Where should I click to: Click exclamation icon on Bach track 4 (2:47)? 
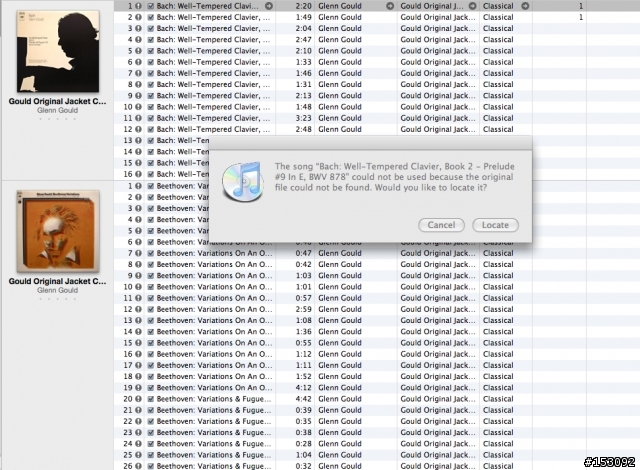point(138,40)
